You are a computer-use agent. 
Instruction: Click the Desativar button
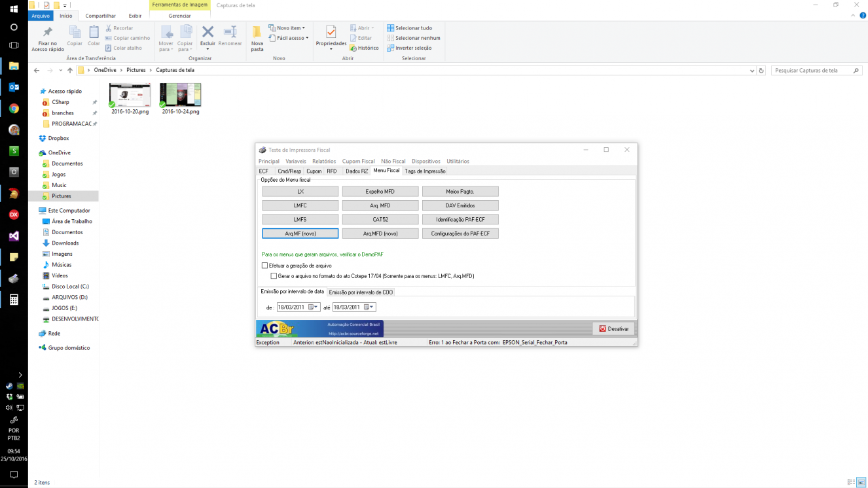tap(613, 328)
